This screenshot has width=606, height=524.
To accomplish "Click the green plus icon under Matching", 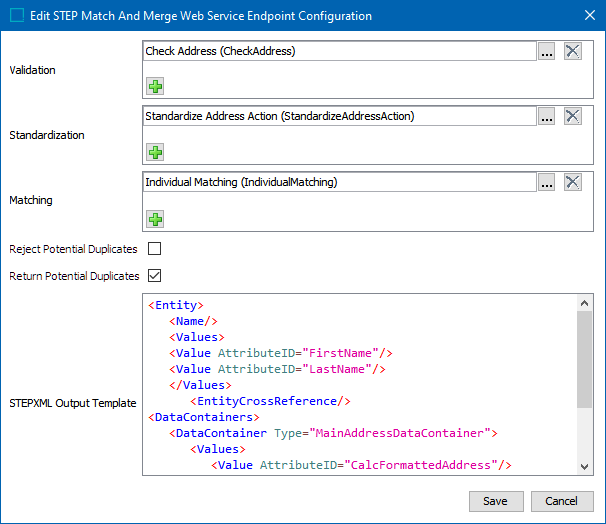I will pyautogui.click(x=155, y=218).
